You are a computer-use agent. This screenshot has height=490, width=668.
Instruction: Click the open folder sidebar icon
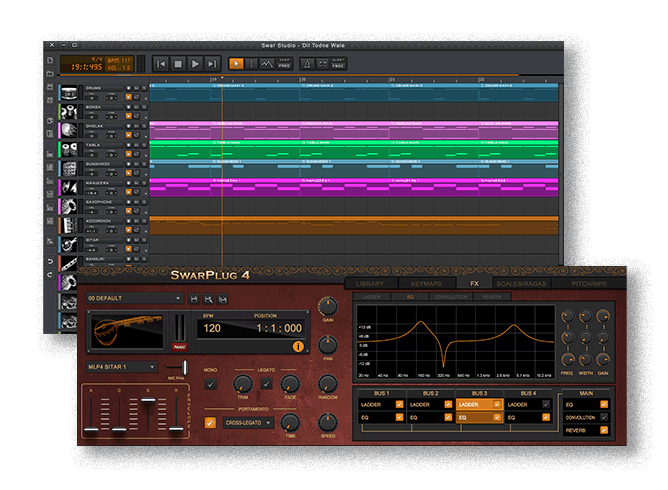tap(50, 74)
